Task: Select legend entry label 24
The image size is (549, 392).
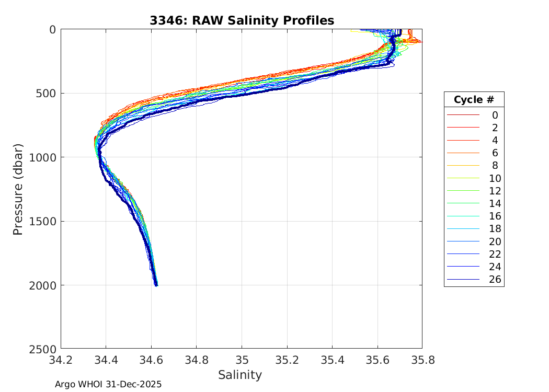Action: [495, 267]
